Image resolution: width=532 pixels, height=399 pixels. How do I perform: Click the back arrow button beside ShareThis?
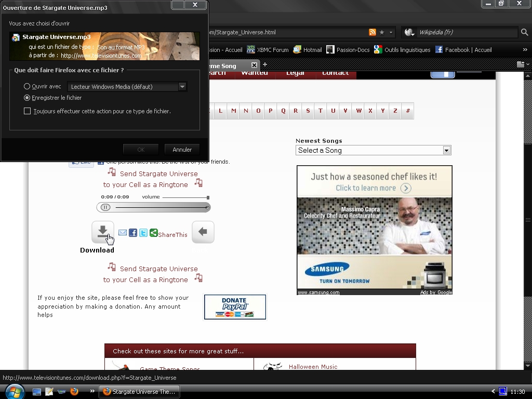[x=203, y=232]
